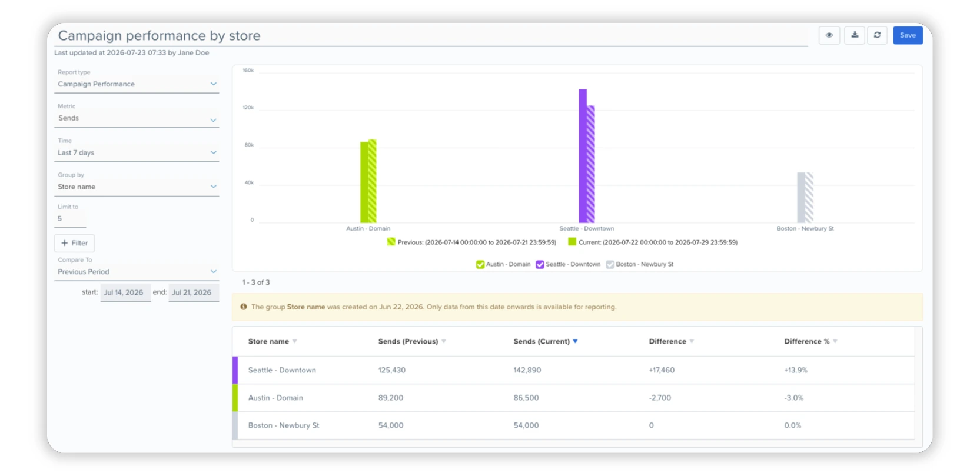The image size is (980, 476).
Task: Click the download report icon
Action: pyautogui.click(x=855, y=35)
